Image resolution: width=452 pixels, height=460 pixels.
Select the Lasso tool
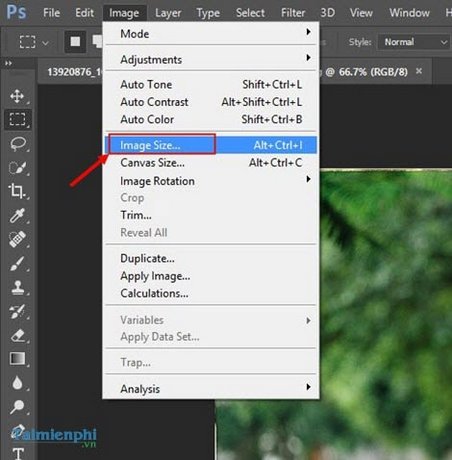click(x=18, y=144)
